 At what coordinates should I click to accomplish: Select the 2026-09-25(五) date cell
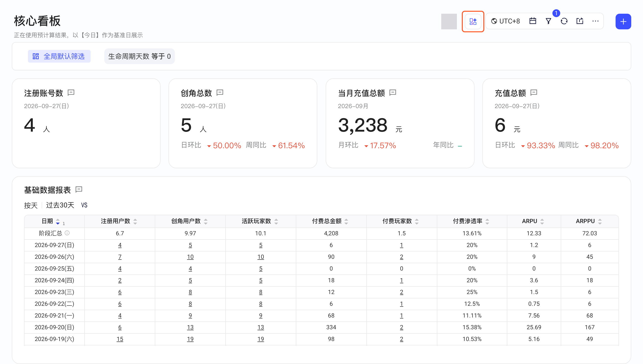pos(54,269)
